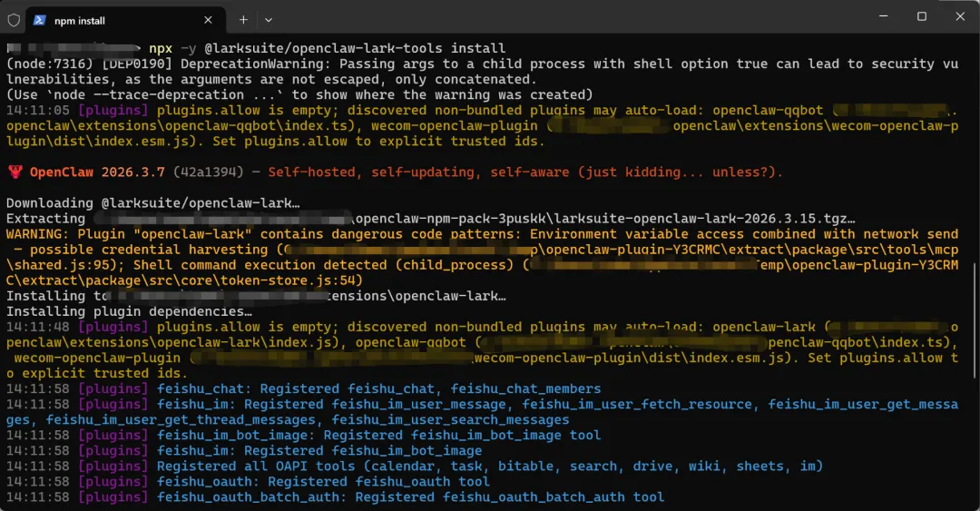Click the commit hash "(42a1394)"
980x511 pixels.
[x=208, y=172]
